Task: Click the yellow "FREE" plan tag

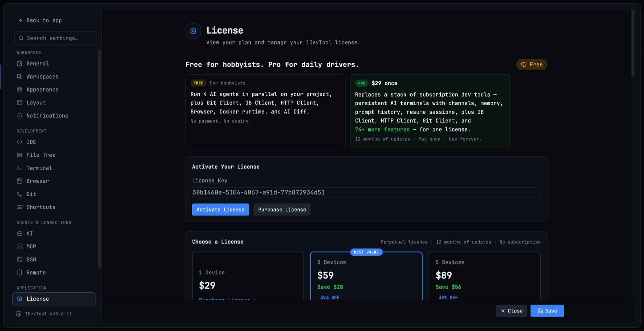Action: pyautogui.click(x=198, y=83)
